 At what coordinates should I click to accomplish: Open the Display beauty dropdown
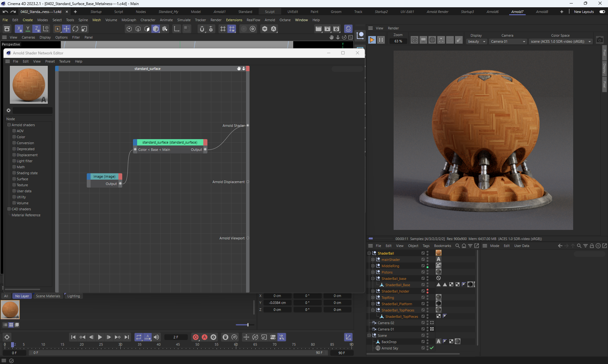(477, 41)
